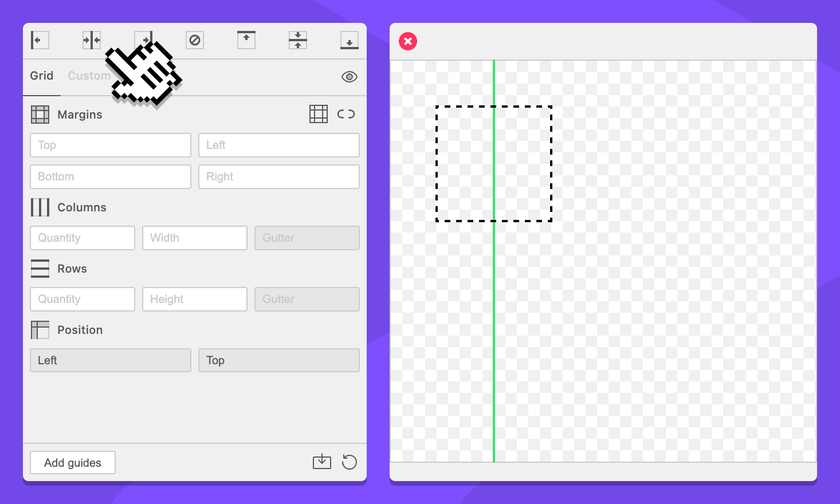Image resolution: width=840 pixels, height=504 pixels.
Task: Open the Position Top selector
Action: (279, 360)
